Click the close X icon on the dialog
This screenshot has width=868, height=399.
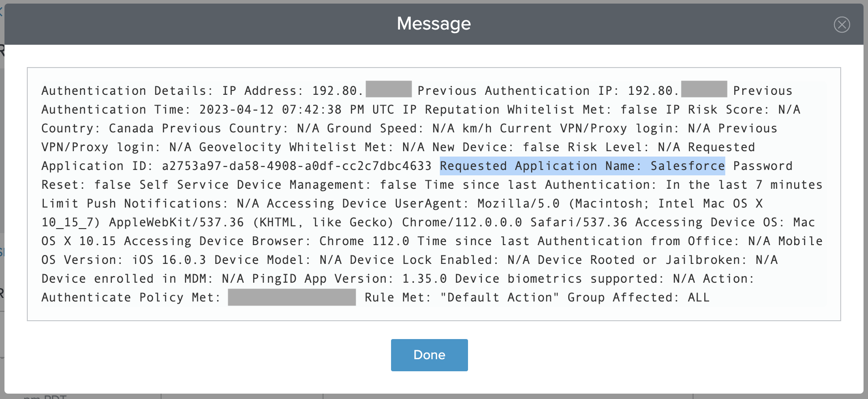[843, 25]
